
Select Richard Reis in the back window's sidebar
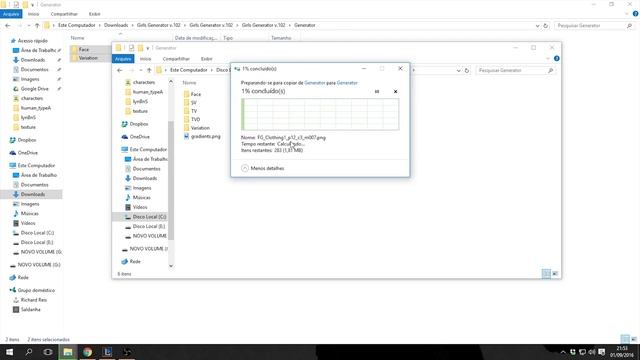[30, 300]
